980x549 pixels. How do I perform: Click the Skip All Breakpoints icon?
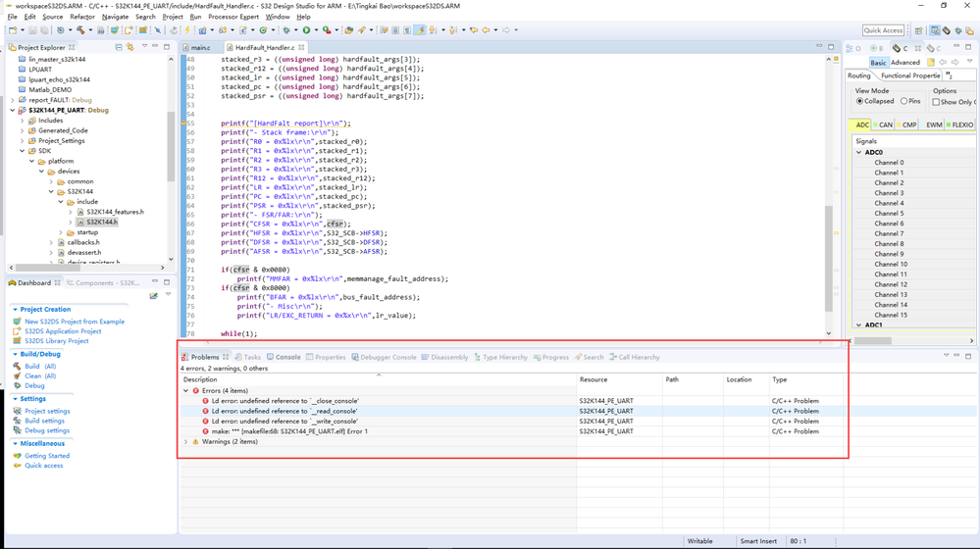pos(158,30)
